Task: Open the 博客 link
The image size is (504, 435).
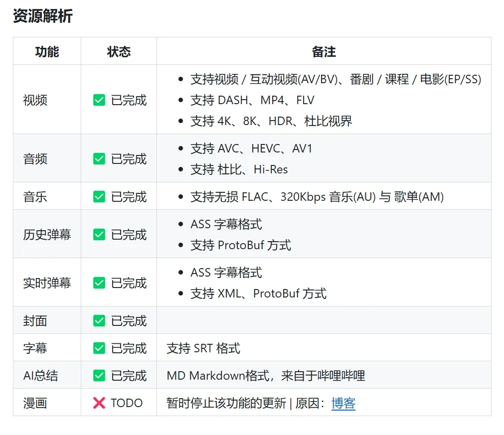Action: coord(343,403)
